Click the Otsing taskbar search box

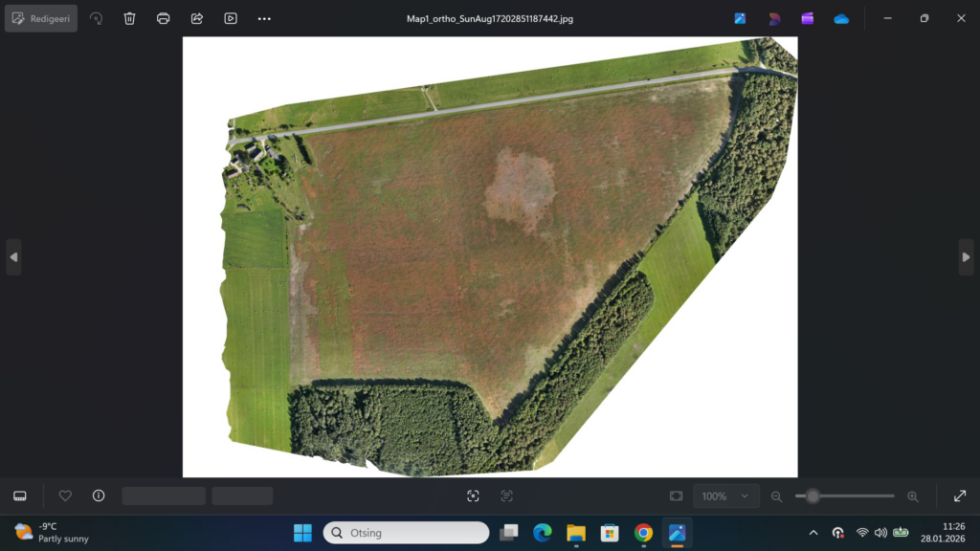click(407, 533)
